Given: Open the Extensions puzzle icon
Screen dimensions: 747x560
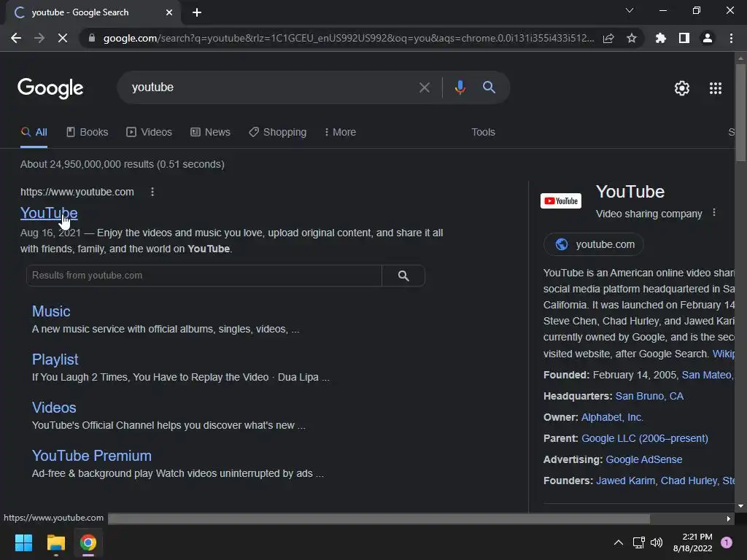Looking at the screenshot, I should click(x=661, y=38).
